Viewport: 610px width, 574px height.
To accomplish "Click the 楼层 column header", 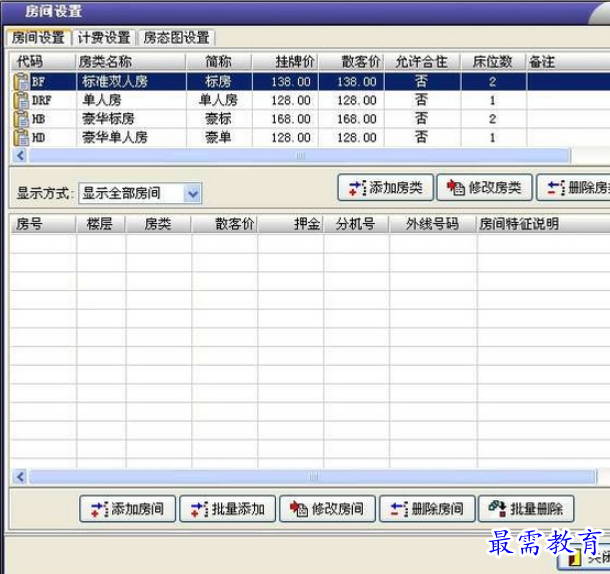I will [x=100, y=224].
